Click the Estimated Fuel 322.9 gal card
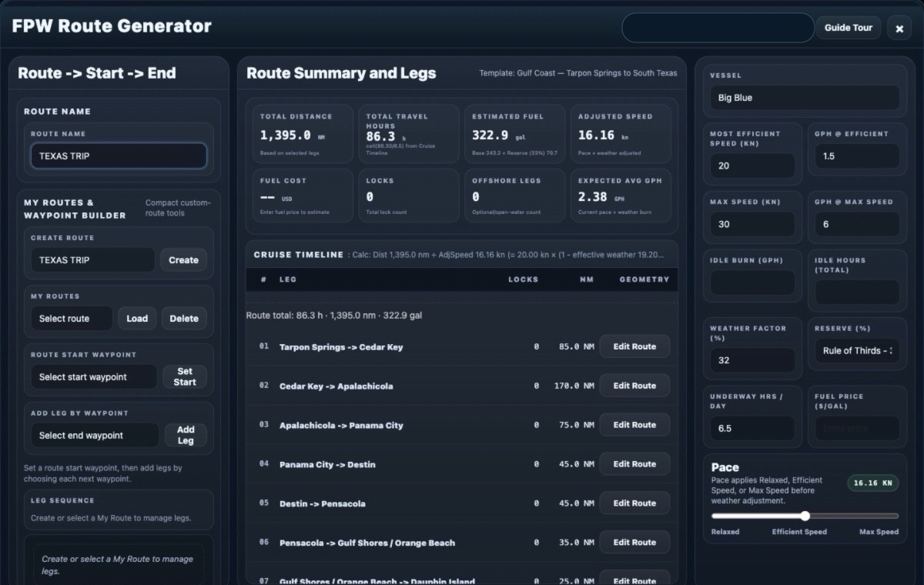 [515, 135]
